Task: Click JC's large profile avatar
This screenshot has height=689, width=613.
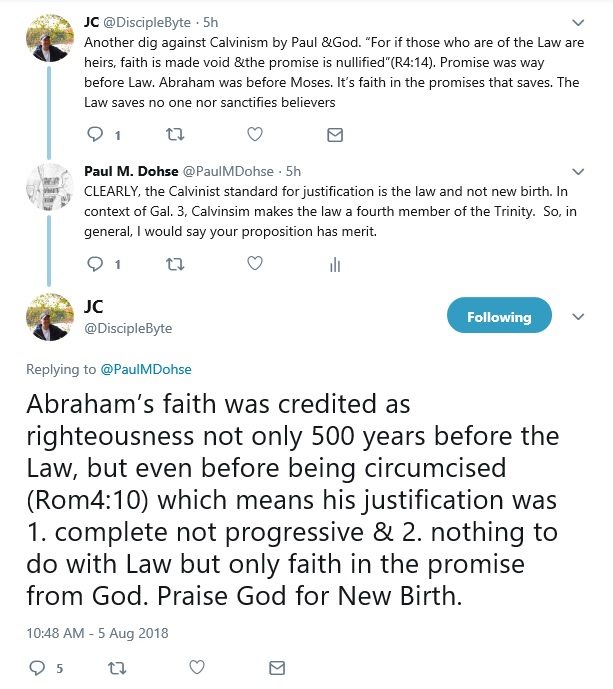Action: click(x=47, y=318)
